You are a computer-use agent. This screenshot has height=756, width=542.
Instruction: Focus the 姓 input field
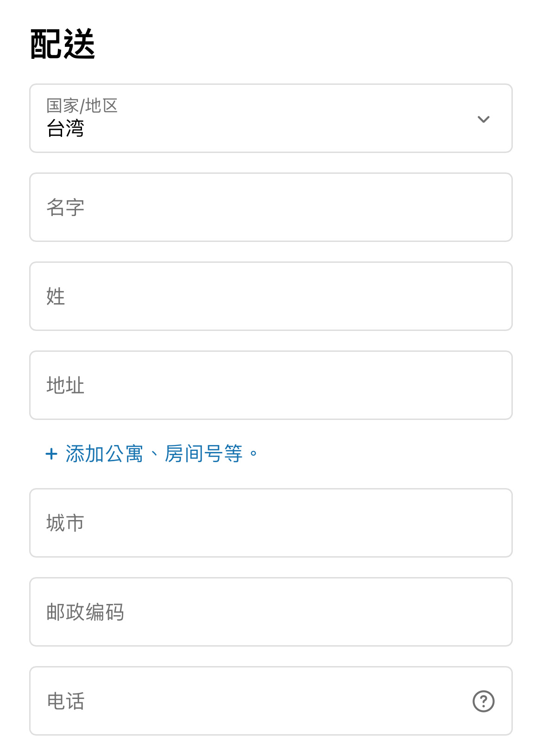[271, 296]
